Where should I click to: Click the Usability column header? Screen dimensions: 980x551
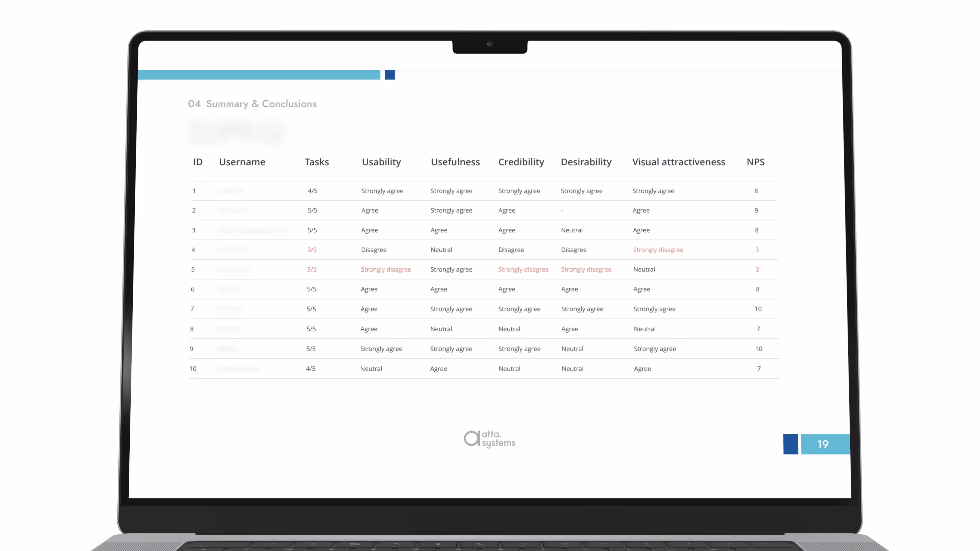click(381, 162)
